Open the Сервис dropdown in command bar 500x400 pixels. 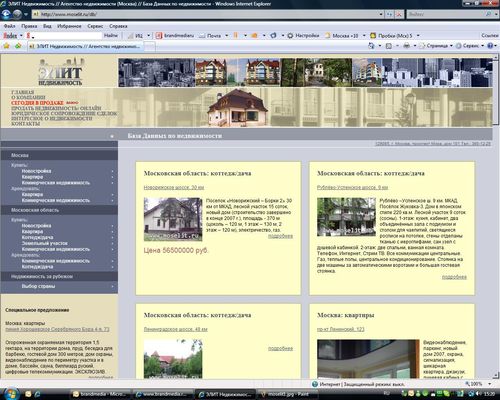470,46
